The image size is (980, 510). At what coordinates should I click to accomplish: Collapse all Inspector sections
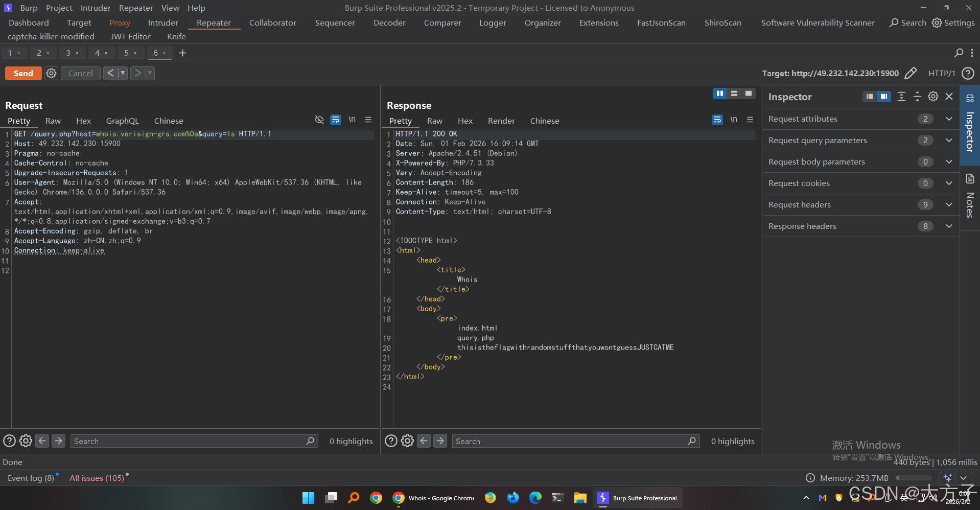click(x=917, y=97)
